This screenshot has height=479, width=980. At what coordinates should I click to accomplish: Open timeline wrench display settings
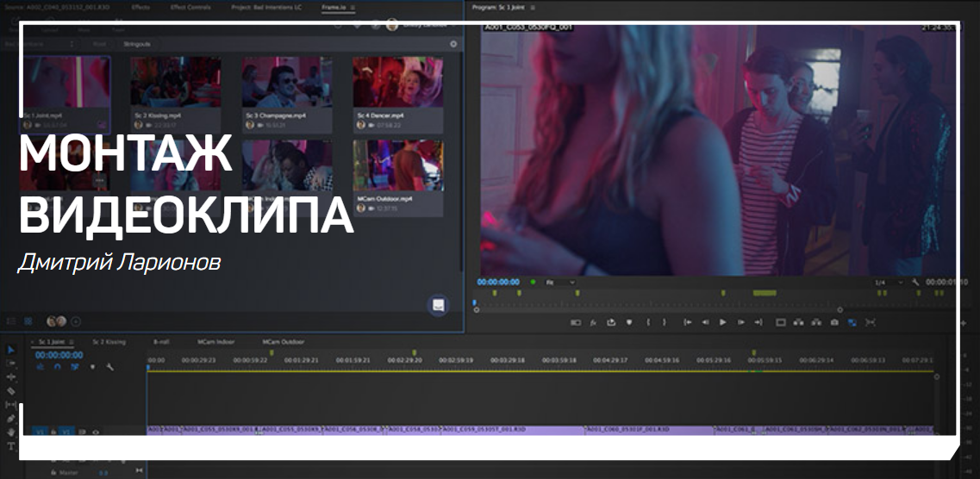coord(110,367)
